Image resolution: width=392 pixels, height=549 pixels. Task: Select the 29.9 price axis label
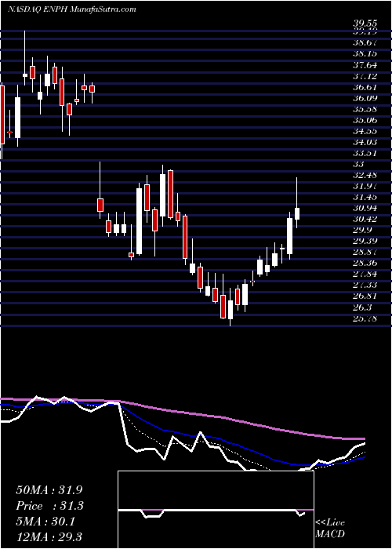(362, 230)
